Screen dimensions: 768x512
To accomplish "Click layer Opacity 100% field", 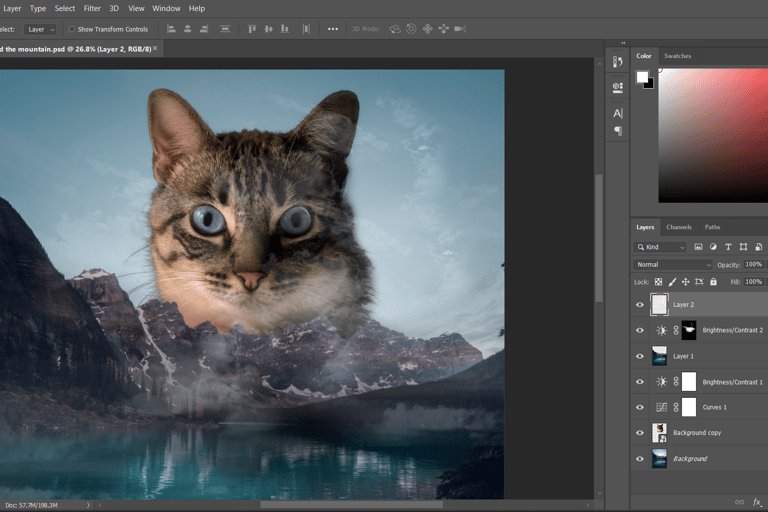I will point(753,265).
